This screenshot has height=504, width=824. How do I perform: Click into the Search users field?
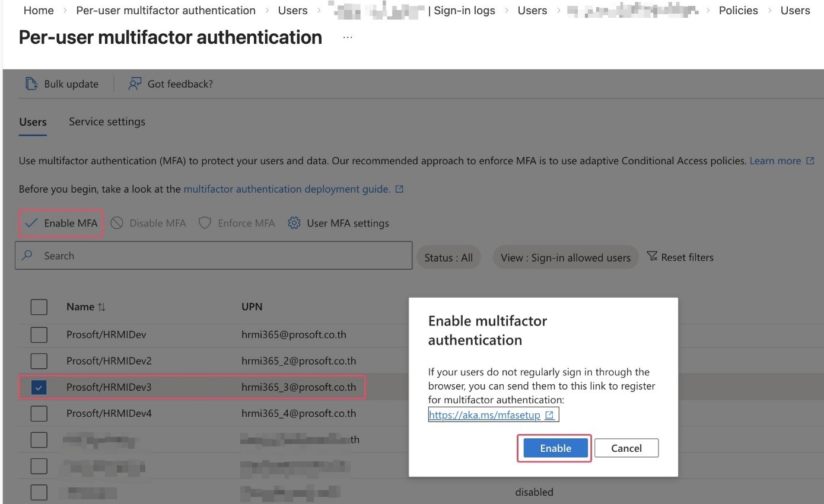pyautogui.click(x=214, y=256)
